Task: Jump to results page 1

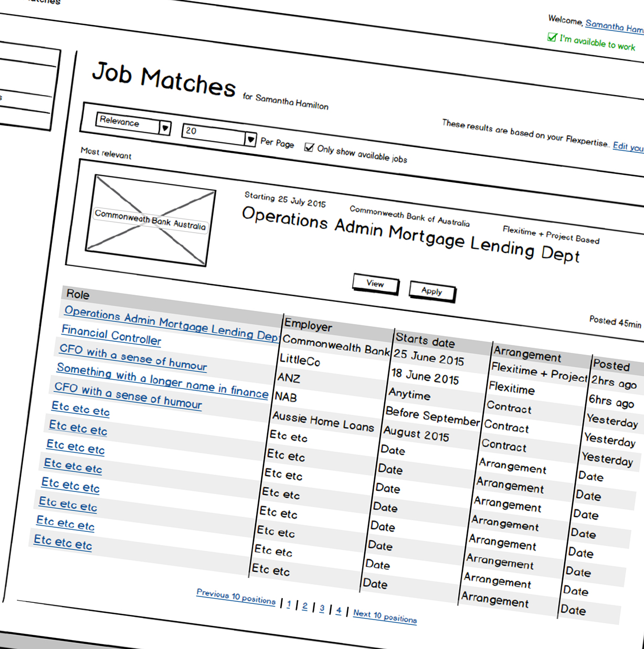Action: 289,604
